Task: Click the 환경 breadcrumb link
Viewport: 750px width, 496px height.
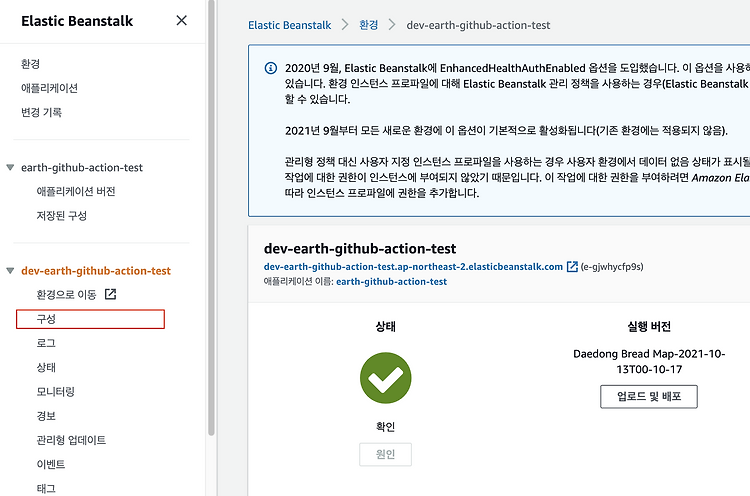Action: (x=368, y=25)
